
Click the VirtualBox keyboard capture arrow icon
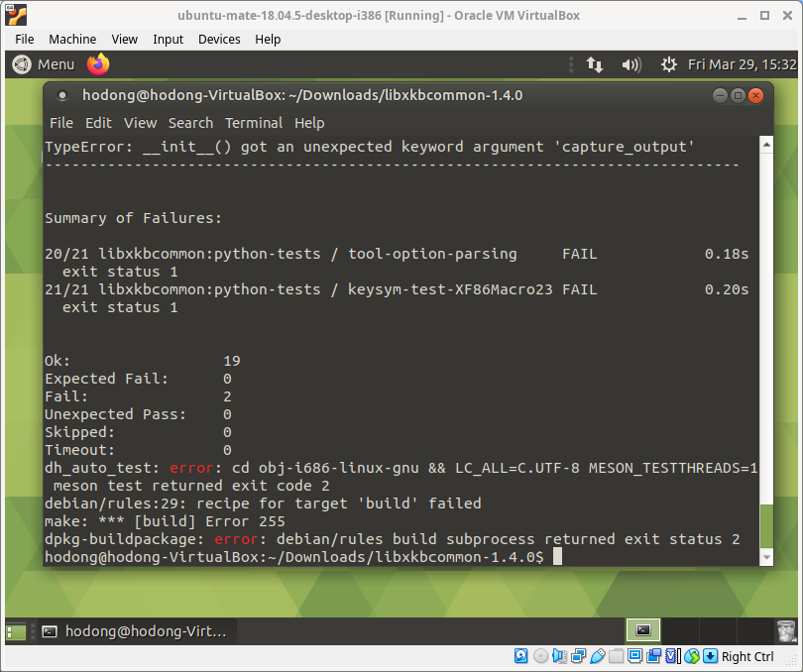710,656
